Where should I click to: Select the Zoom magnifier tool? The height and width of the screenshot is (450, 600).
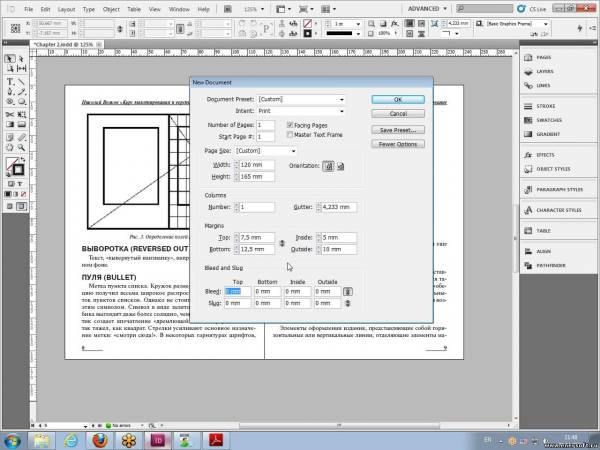click(x=21, y=147)
